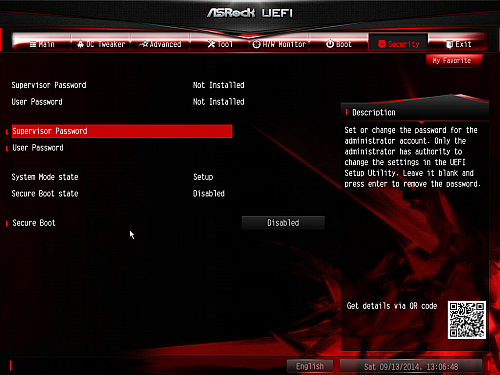The image size is (500, 375).
Task: Click Secure Boot state label
Action: 45,194
